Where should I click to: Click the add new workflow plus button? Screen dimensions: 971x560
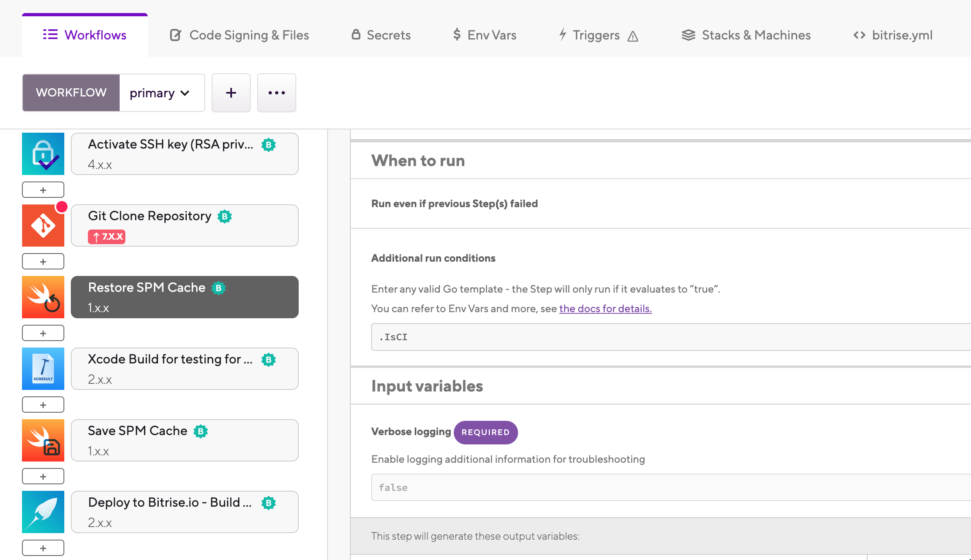tap(231, 93)
